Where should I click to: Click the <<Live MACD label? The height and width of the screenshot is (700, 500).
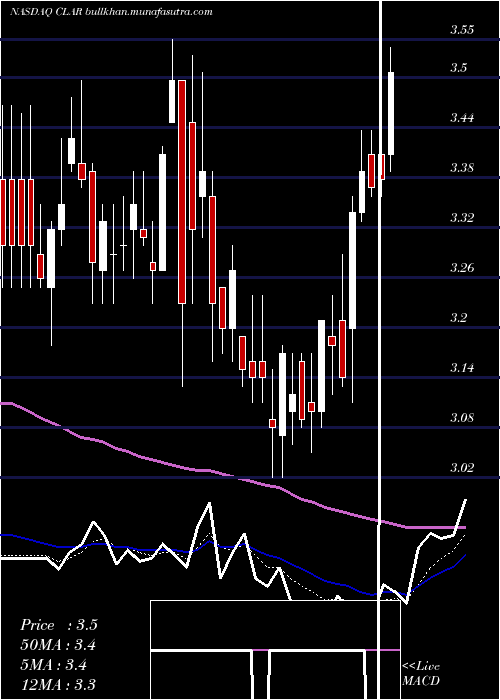pyautogui.click(x=421, y=674)
